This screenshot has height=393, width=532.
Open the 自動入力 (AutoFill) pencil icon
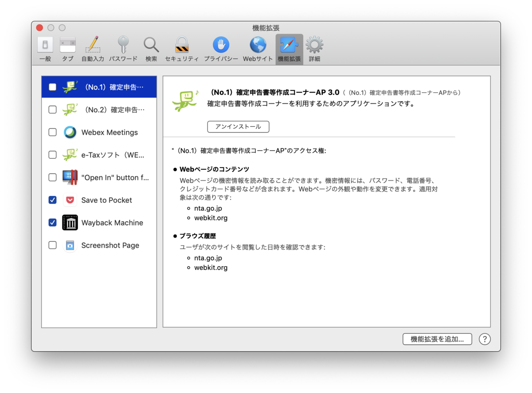[93, 45]
